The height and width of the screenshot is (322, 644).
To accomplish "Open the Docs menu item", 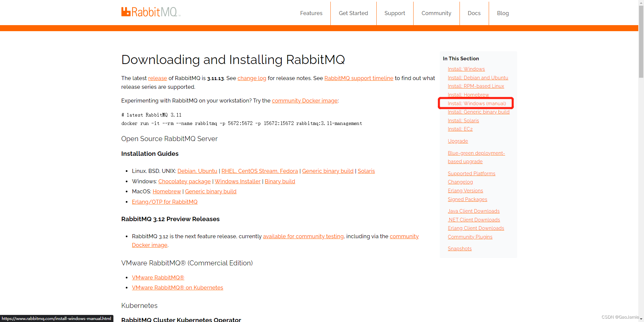I will click(x=474, y=13).
